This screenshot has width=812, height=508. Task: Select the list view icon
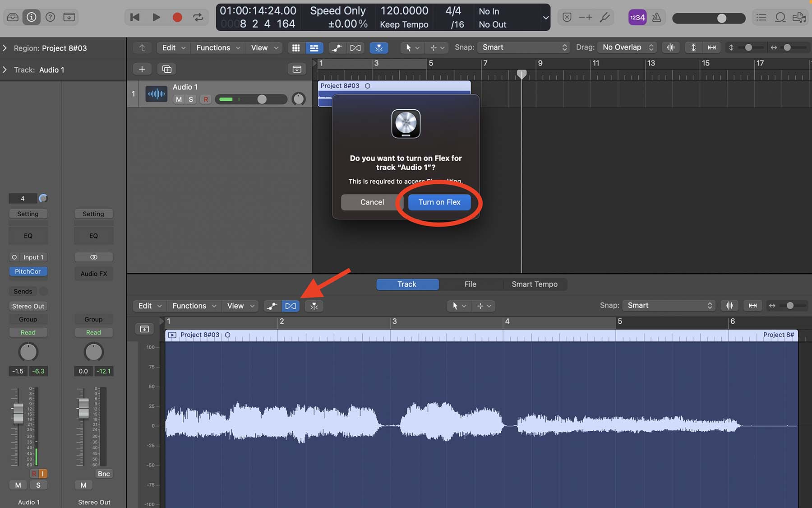pyautogui.click(x=314, y=47)
